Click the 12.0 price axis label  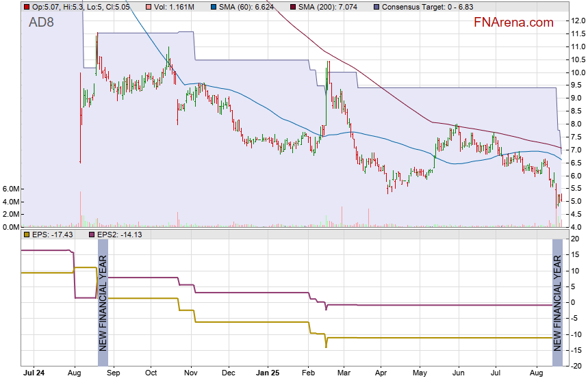pos(578,21)
